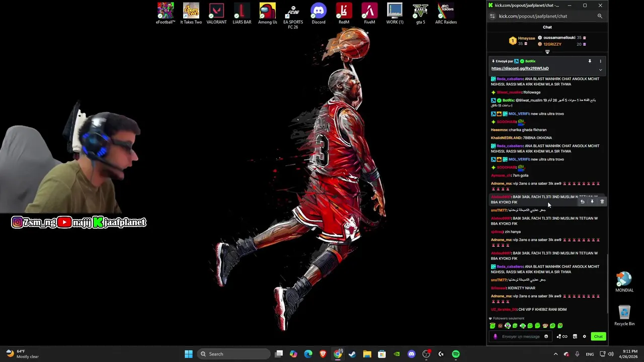Open the Among Us desktop shortcut
Viewport: 644px width, 362px height.
click(268, 14)
